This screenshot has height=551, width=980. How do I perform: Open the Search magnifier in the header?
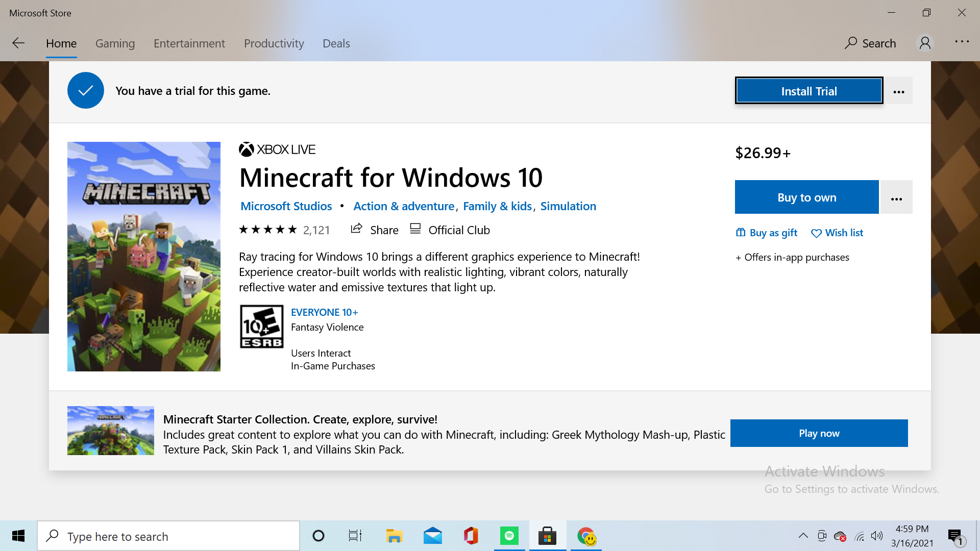click(x=850, y=43)
